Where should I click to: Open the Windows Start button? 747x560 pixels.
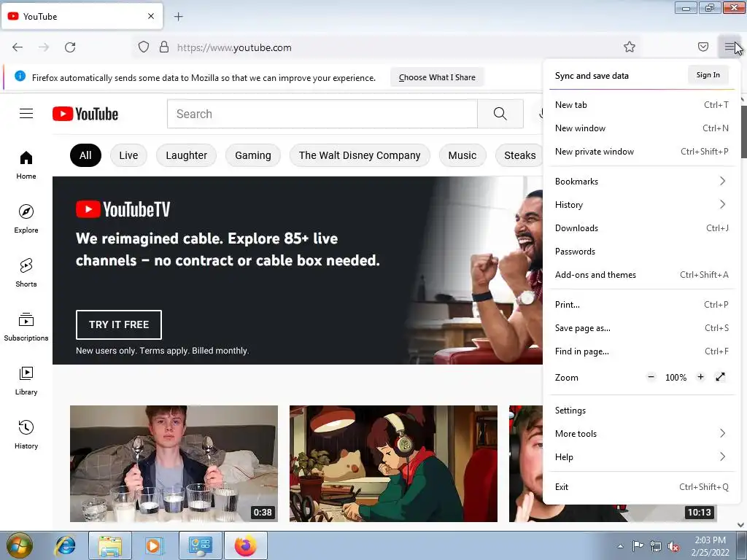coord(19,545)
